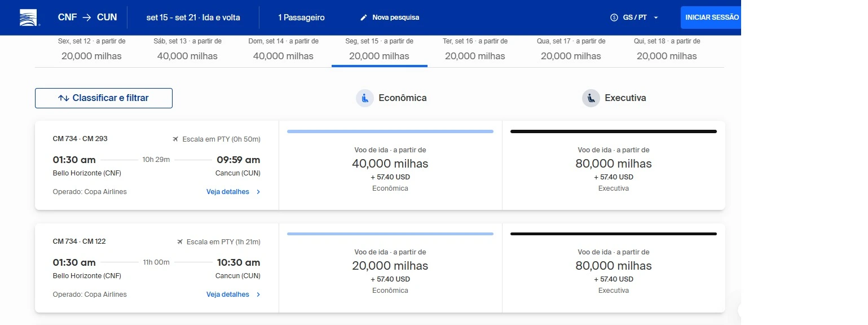Select the Sáb, set 13 date tab

(x=187, y=50)
